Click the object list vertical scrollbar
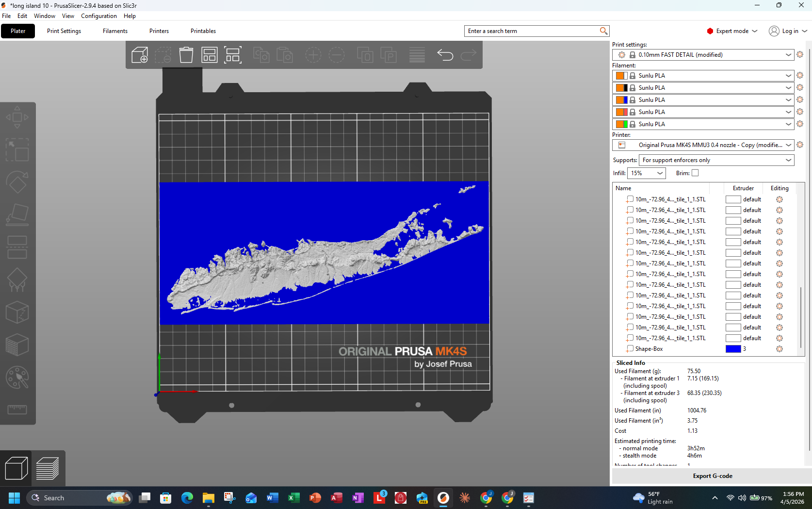The image size is (812, 509). click(x=800, y=317)
